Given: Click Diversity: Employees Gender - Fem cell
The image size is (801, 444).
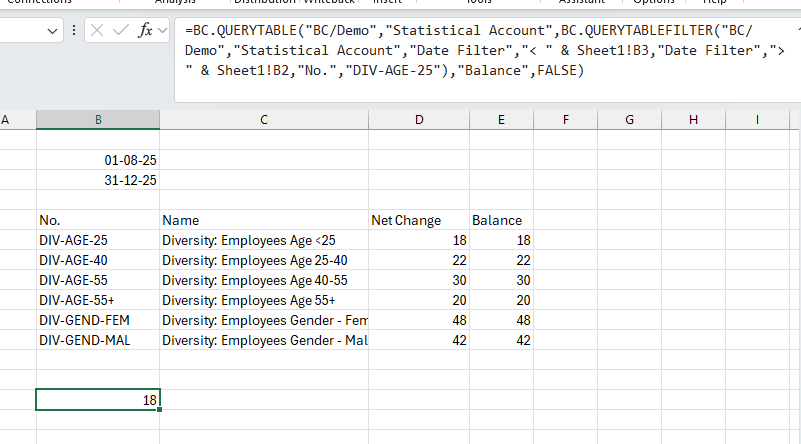Looking at the screenshot, I should point(264,320).
